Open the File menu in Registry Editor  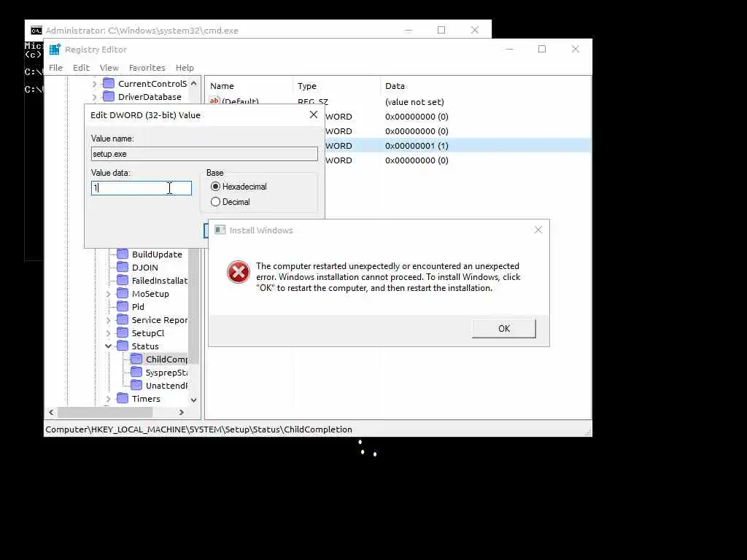coord(55,68)
